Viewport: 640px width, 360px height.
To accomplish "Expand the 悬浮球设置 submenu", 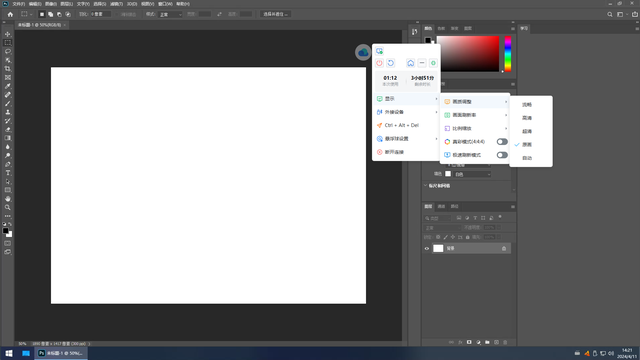I will pyautogui.click(x=407, y=139).
